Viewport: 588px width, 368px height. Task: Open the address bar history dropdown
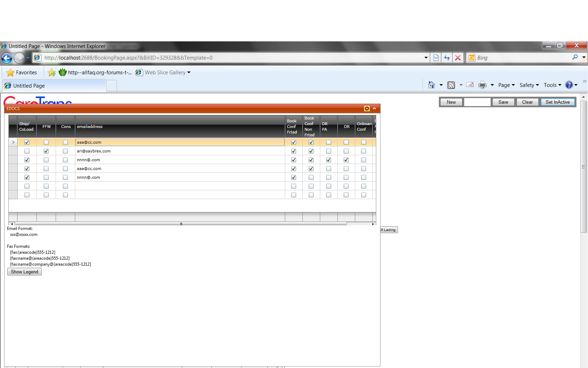click(426, 58)
